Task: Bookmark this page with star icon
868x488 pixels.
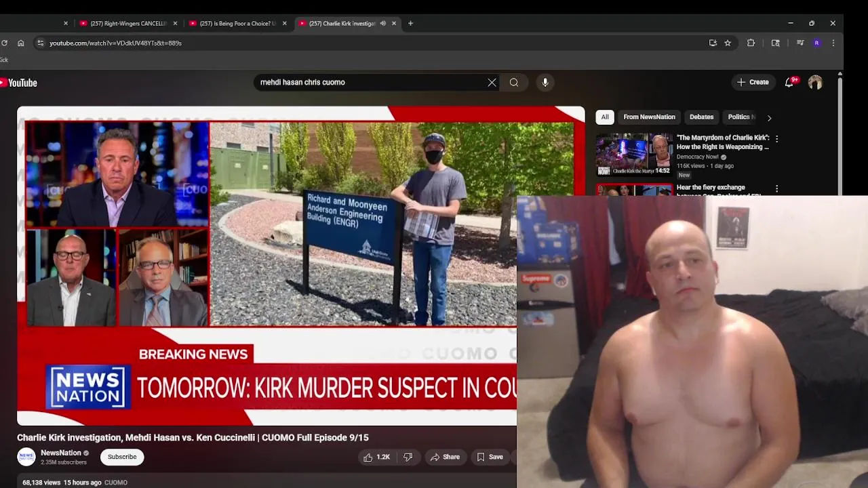Action: coord(728,43)
